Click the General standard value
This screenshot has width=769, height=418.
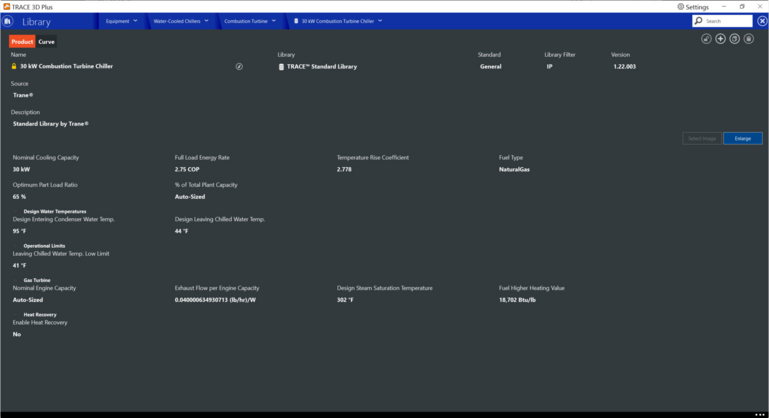point(490,67)
